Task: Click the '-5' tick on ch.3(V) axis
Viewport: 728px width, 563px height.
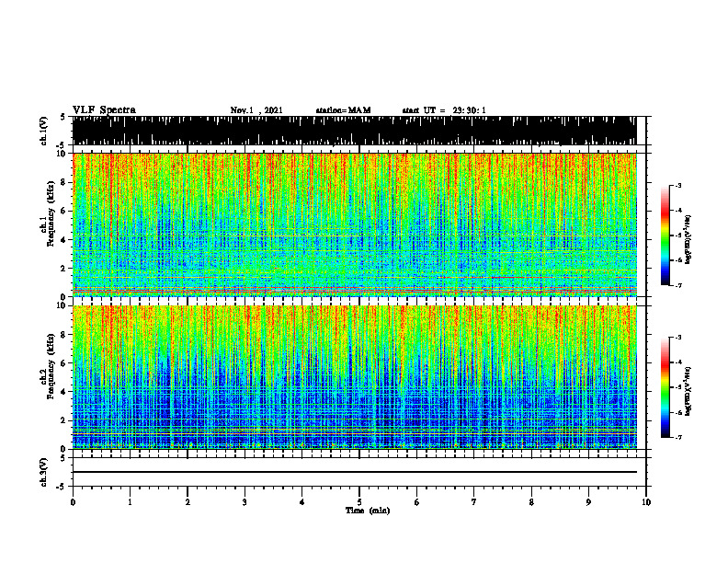Action: [x=62, y=487]
